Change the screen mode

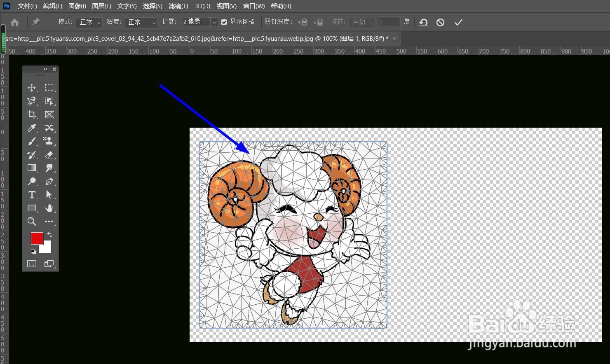pyautogui.click(x=49, y=264)
